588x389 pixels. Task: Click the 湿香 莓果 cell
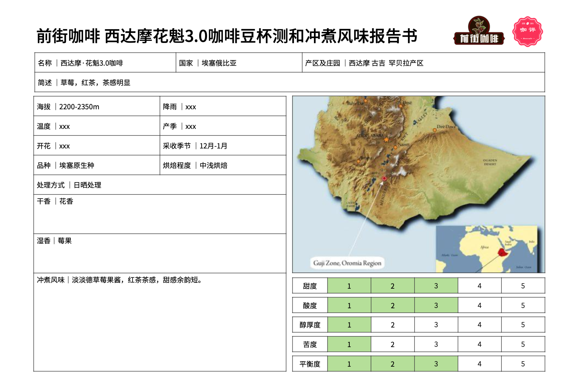160,254
